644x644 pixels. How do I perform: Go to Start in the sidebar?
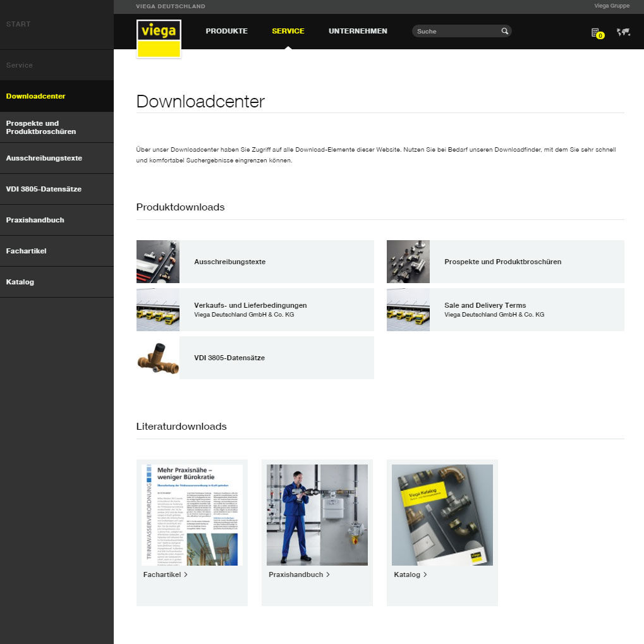(57, 24)
